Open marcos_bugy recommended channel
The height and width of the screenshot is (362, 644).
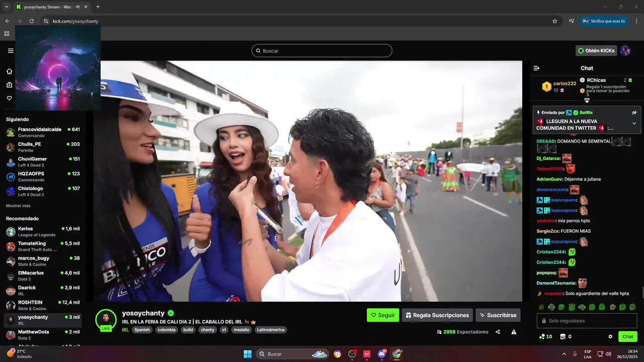pos(43,261)
